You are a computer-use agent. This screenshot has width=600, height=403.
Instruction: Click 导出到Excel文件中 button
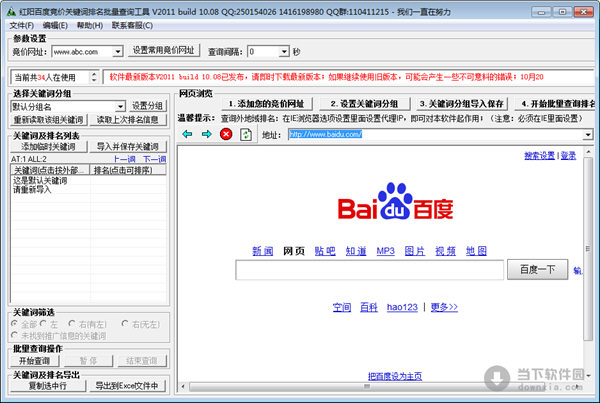tap(127, 386)
